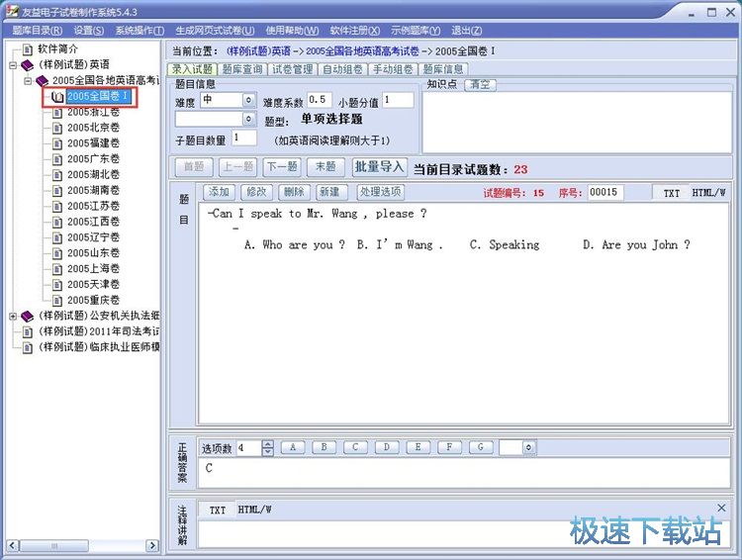
Task: Click the 退出(Z) menu item
Action: (x=466, y=31)
